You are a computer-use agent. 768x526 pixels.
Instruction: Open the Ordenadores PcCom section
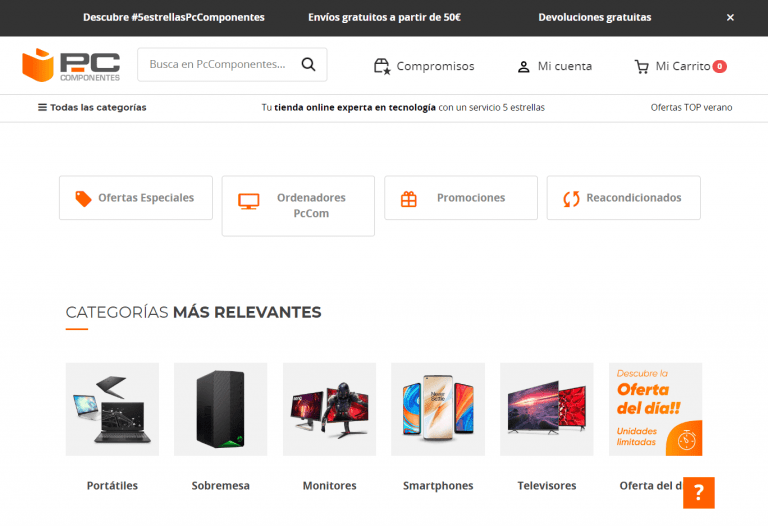coord(298,206)
